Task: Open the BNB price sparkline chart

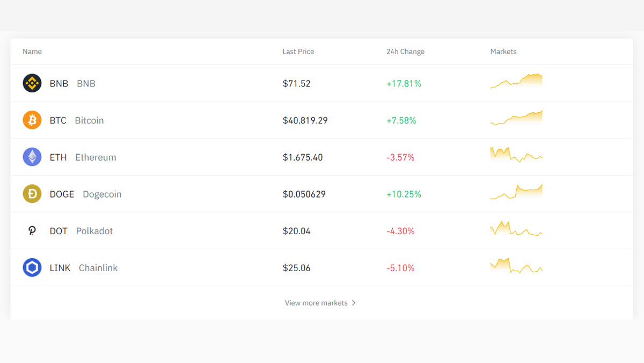Action: (516, 81)
